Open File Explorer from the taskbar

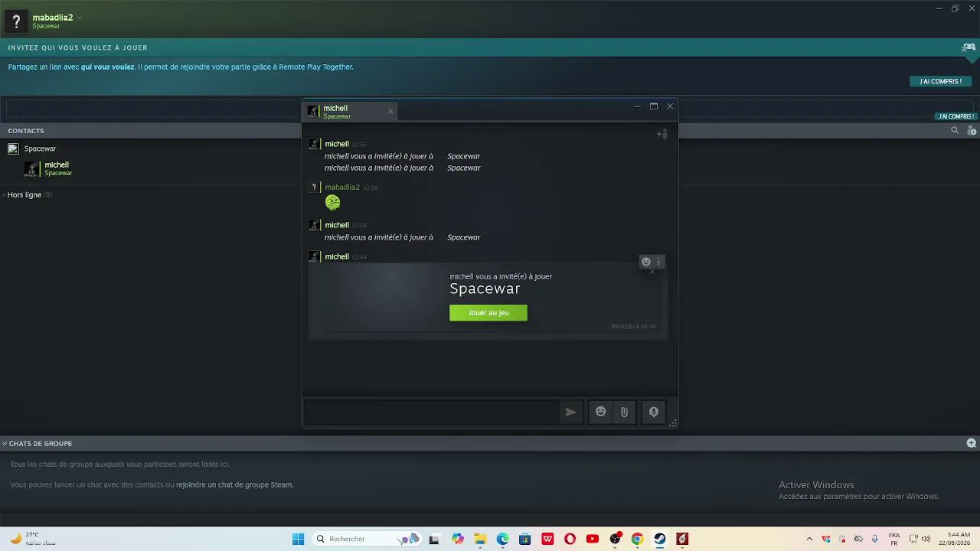click(x=480, y=539)
